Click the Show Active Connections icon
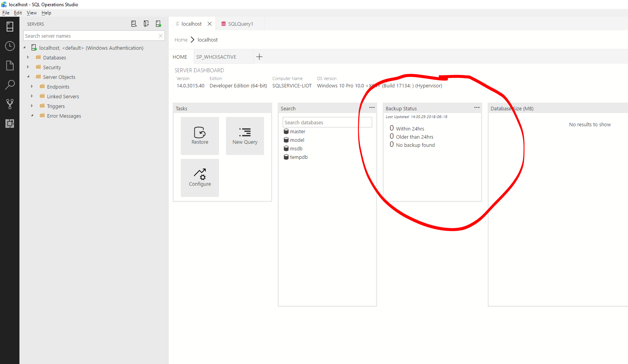Viewport: 628px width, 364px height. [x=158, y=24]
